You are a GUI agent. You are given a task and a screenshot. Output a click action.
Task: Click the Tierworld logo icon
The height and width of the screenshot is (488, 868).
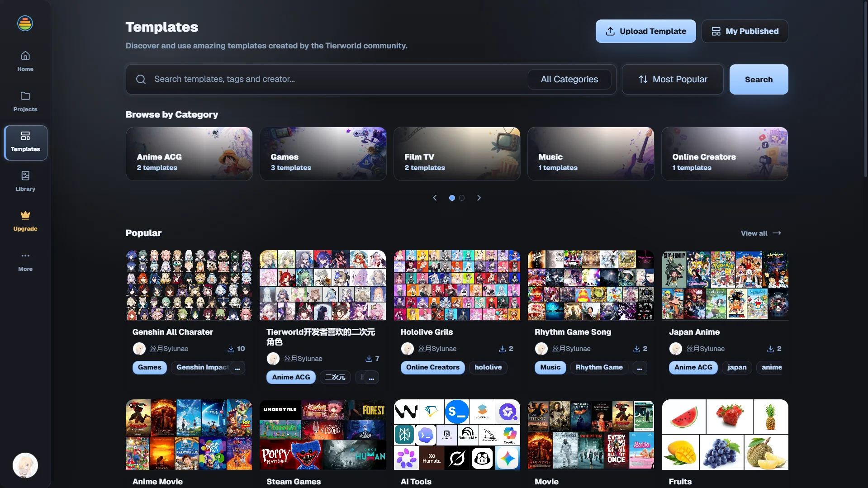tap(25, 23)
